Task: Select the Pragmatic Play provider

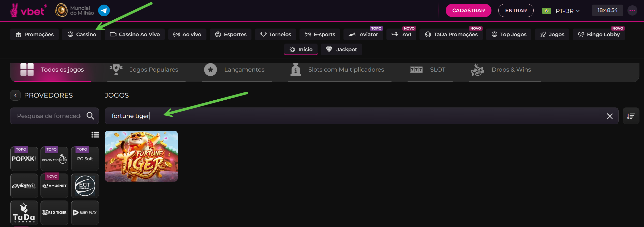Action: click(54, 159)
